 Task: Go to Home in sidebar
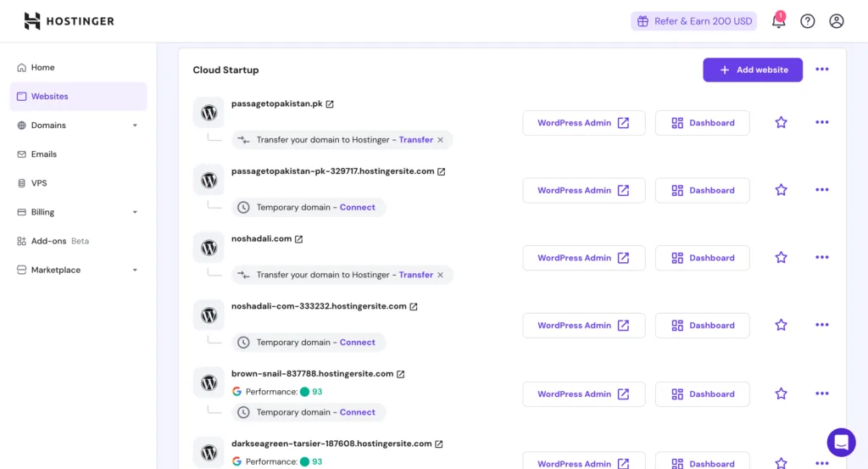[x=78, y=68]
